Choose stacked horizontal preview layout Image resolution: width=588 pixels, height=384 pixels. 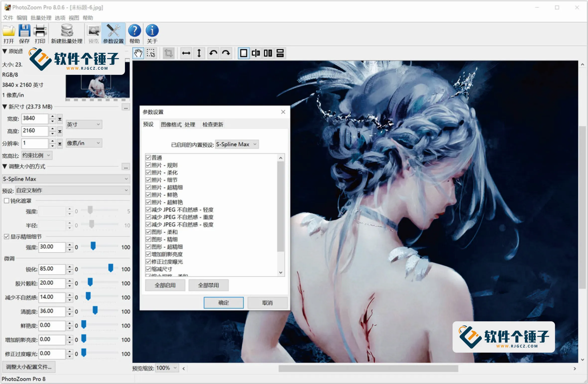tap(280, 53)
